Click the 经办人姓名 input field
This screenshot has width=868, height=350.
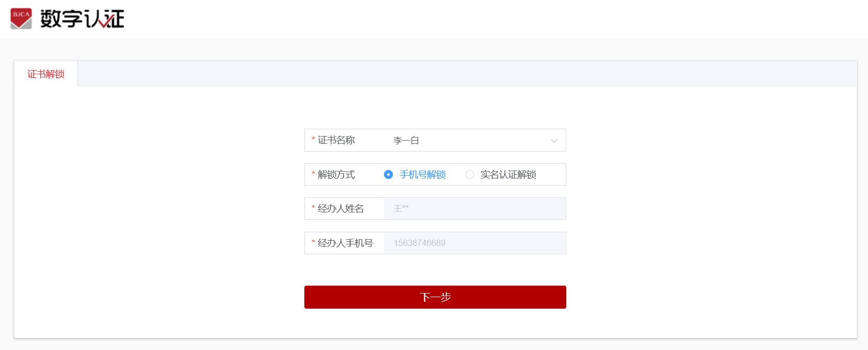475,209
